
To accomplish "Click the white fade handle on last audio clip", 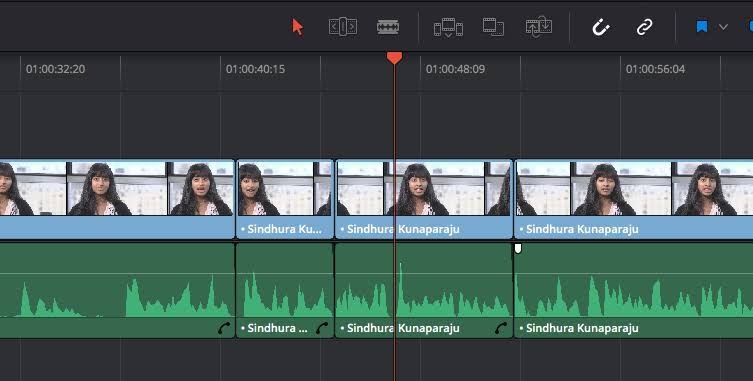I will click(518, 248).
